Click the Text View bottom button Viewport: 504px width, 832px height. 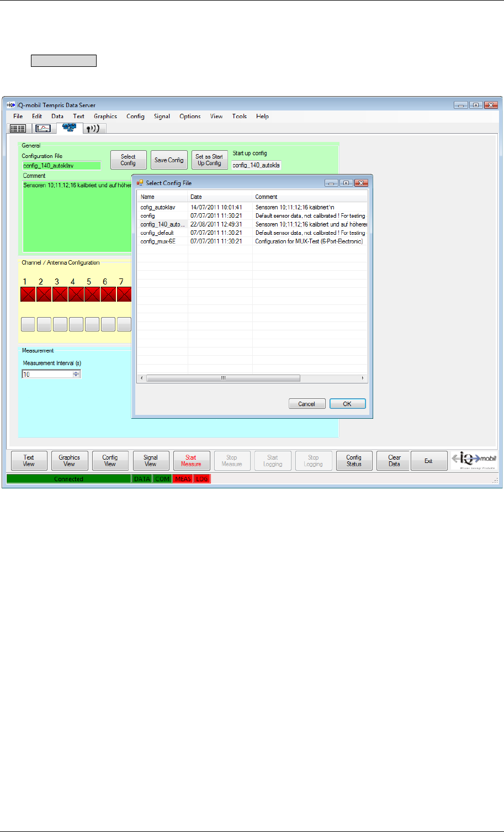[29, 461]
